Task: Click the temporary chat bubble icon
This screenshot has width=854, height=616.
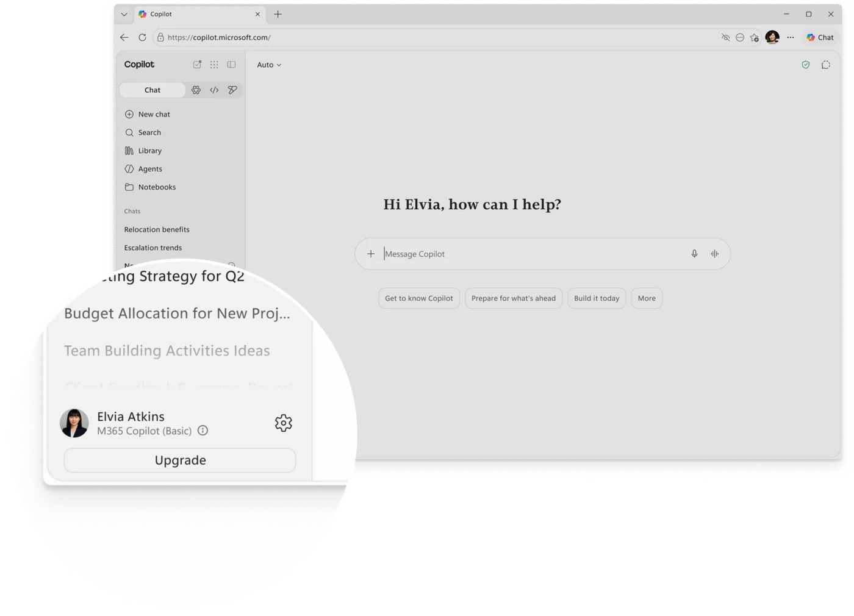Action: click(x=826, y=65)
